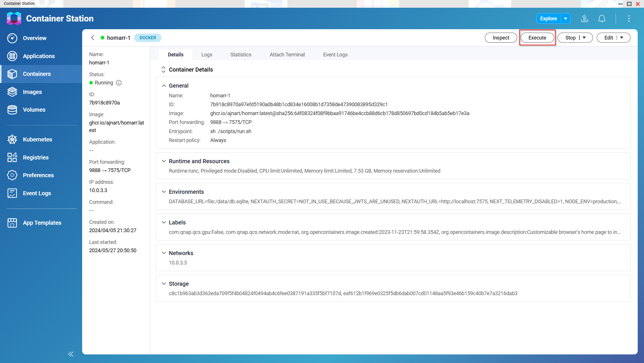Click the Running status info icon
Image resolution: width=644 pixels, height=363 pixels.
(x=119, y=83)
